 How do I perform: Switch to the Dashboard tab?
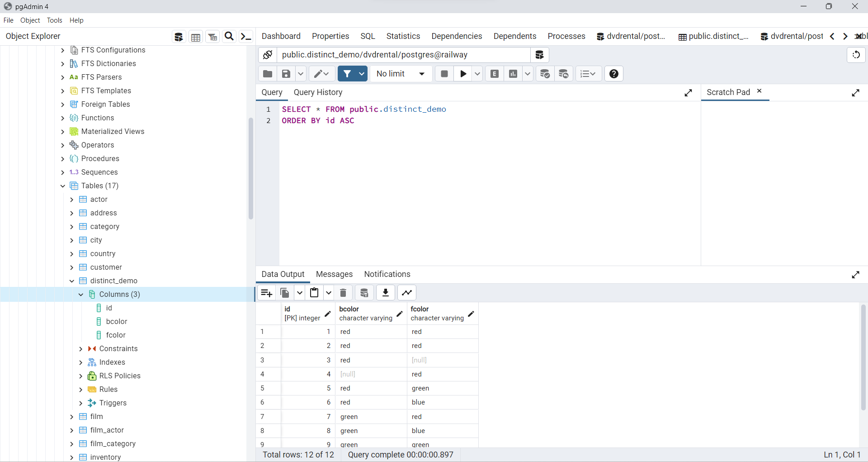[x=281, y=36]
